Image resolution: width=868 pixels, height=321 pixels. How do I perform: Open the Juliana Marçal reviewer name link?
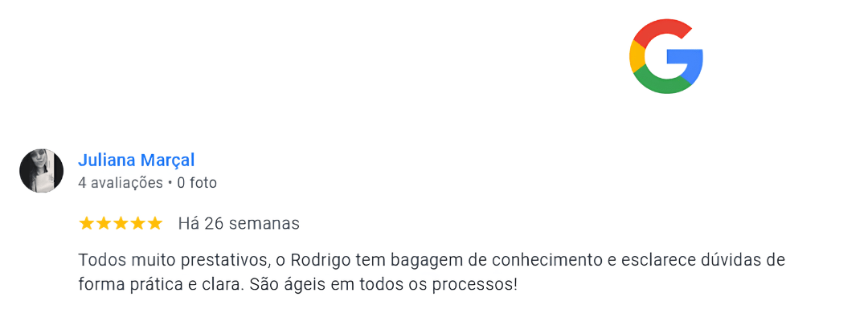click(136, 160)
